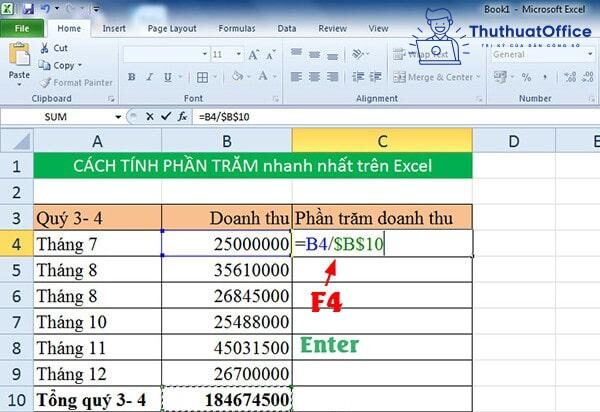This screenshot has width=600, height=412.
Task: Click the formula bar input field
Action: 396,117
